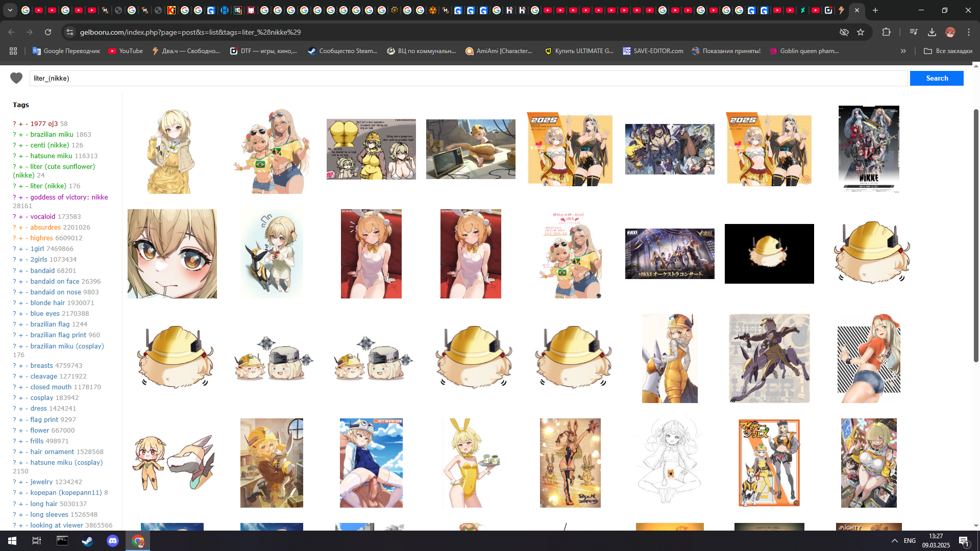The image size is (980, 551).
Task: Open a new browser tab
Action: point(875,10)
